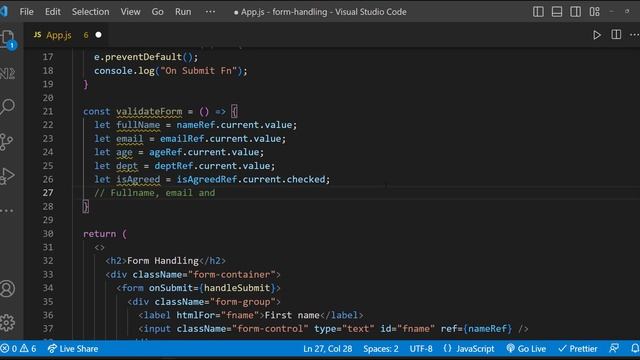640x360 pixels.
Task: Toggle Primary Side Bar layout icon
Action: point(538,12)
